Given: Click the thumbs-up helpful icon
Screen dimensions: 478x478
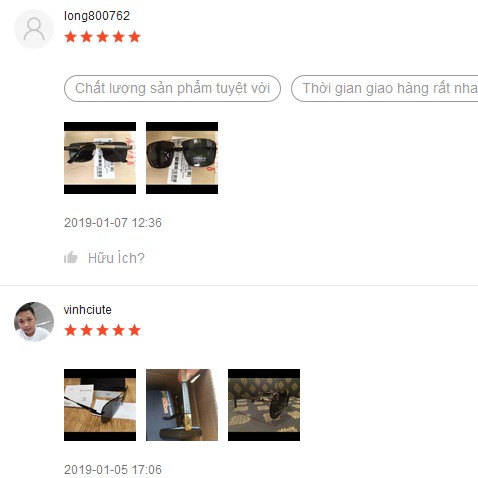Looking at the screenshot, I should (x=71, y=257).
